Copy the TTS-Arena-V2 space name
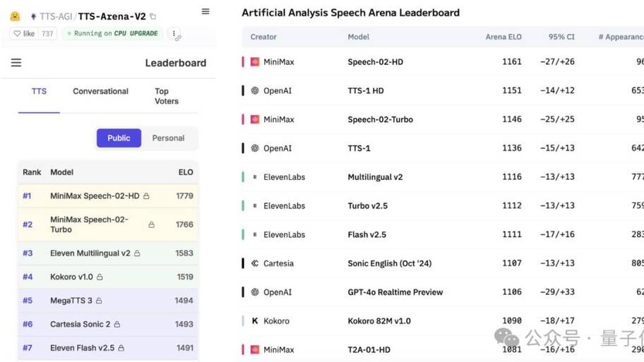The width and height of the screenshot is (644, 362). 153,16
